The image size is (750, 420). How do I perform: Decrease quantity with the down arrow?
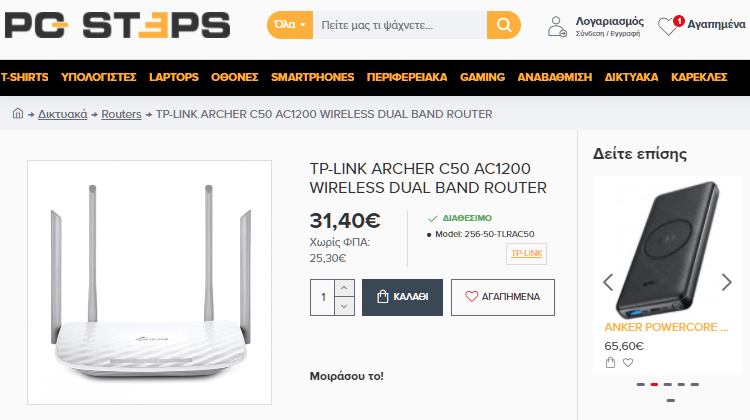tap(344, 306)
